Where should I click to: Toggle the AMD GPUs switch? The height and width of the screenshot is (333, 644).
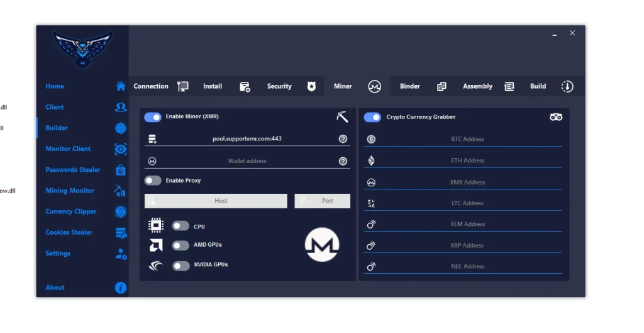(180, 246)
